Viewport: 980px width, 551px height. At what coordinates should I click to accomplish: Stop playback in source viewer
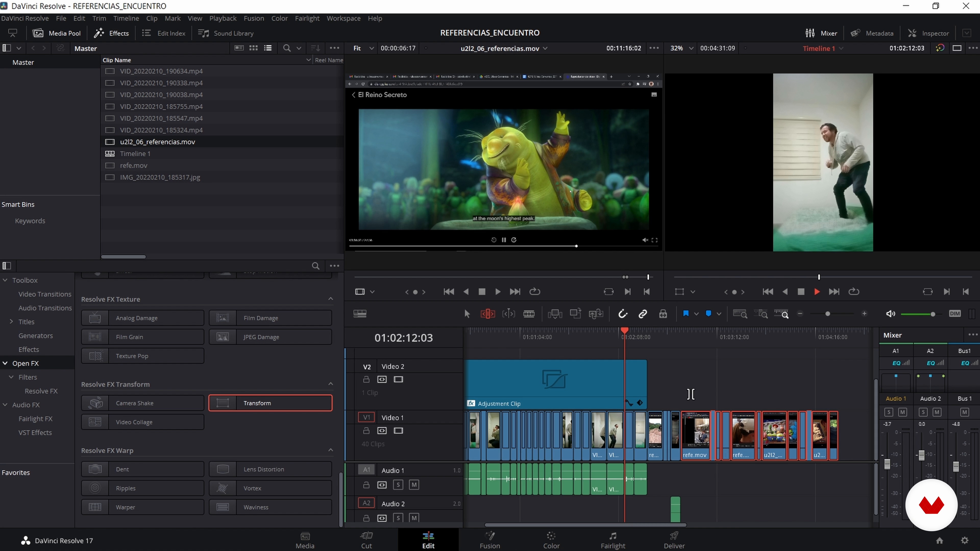coord(482,292)
